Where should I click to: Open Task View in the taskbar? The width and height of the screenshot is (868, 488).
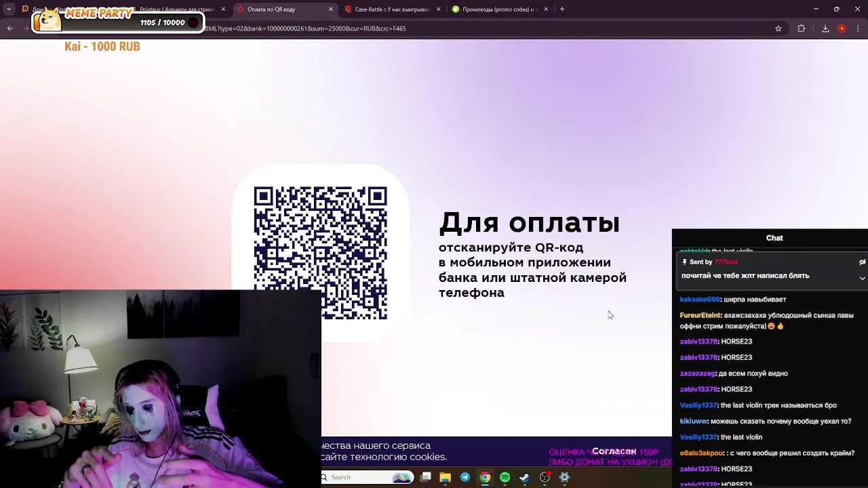(425, 477)
